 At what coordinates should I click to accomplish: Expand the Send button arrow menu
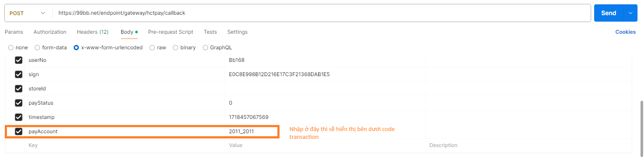[630, 13]
